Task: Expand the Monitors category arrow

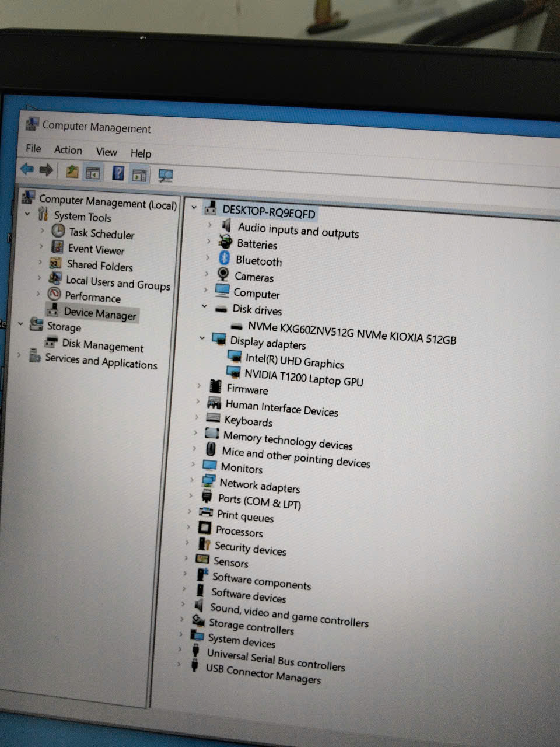Action: (193, 464)
